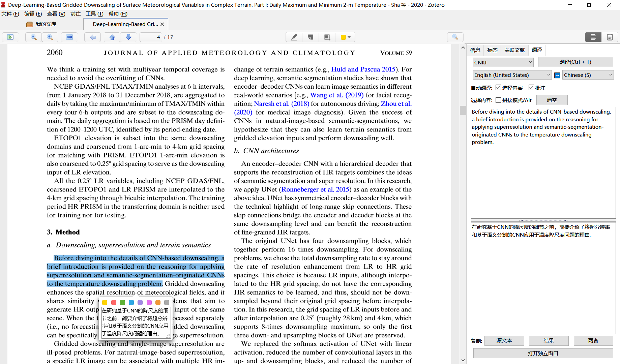The height and width of the screenshot is (364, 620).
Task: Open the 文件 (F) menu
Action: tap(10, 14)
